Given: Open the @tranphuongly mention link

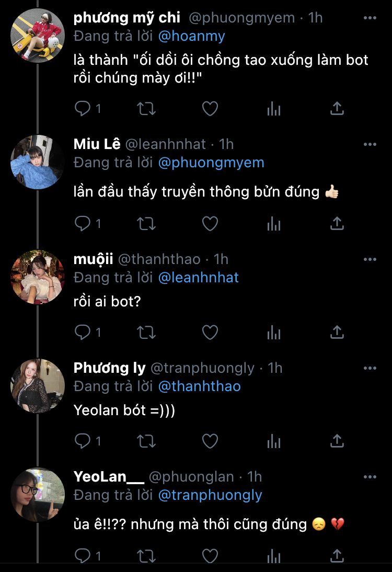Looking at the screenshot, I should (x=210, y=495).
